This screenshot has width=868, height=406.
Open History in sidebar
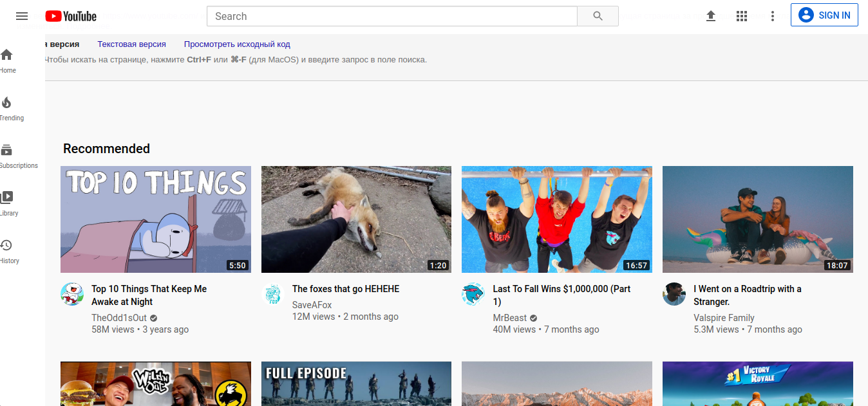pos(9,252)
